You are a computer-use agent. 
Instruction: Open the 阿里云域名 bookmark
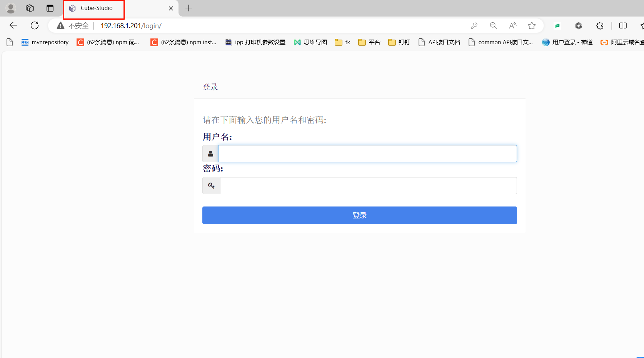622,42
